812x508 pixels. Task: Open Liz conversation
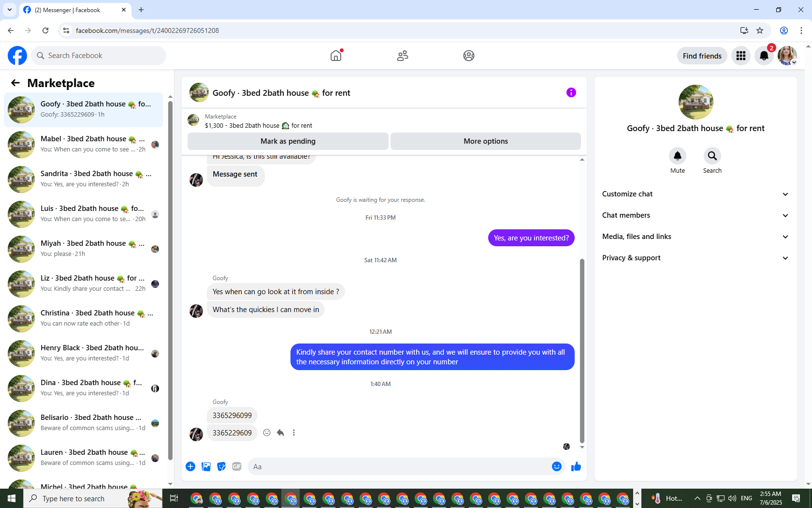pyautogui.click(x=84, y=284)
